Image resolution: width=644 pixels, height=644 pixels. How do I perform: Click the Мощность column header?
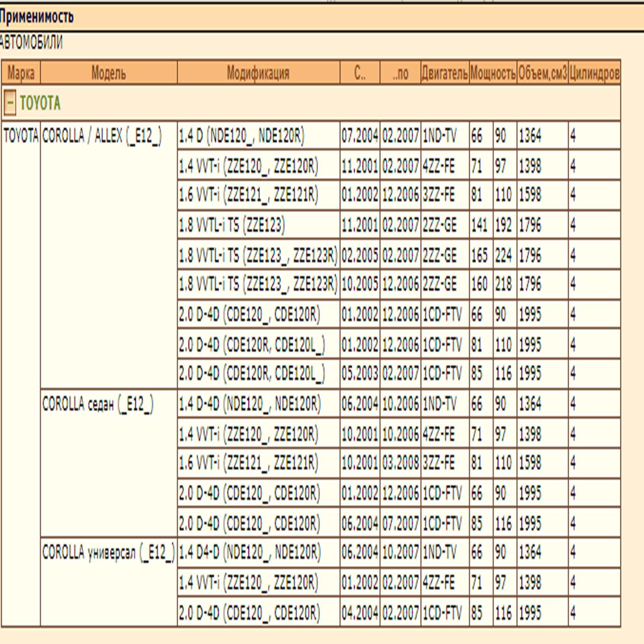point(493,73)
